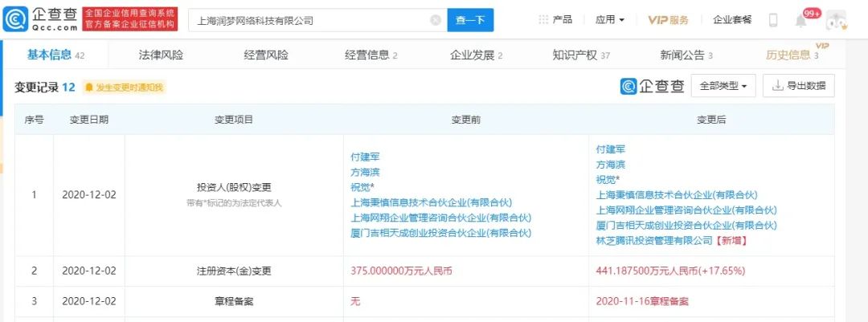Select the date 2020-12-02 in row 2
The width and height of the screenshot is (868, 322).
(89, 271)
